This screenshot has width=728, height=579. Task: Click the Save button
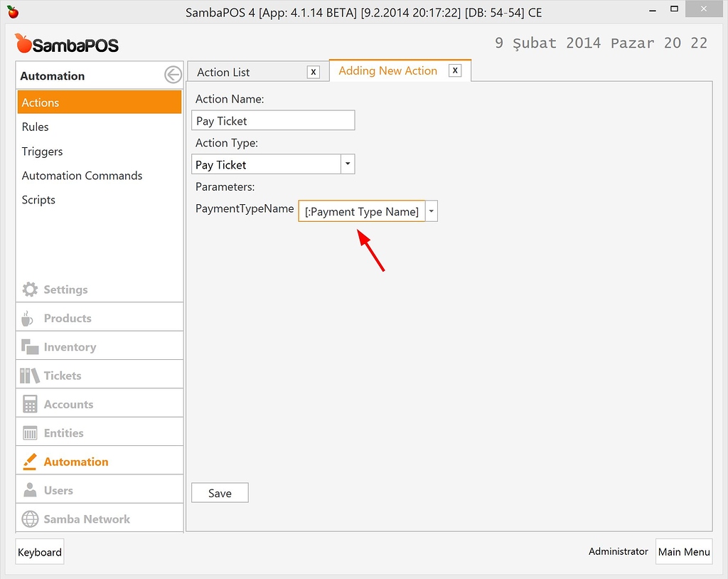(x=219, y=492)
